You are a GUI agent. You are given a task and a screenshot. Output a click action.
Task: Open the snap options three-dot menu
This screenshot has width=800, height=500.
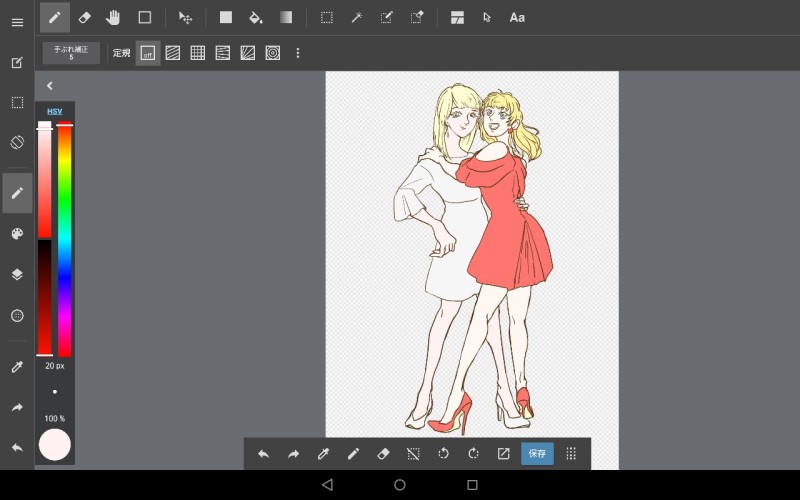(x=297, y=53)
